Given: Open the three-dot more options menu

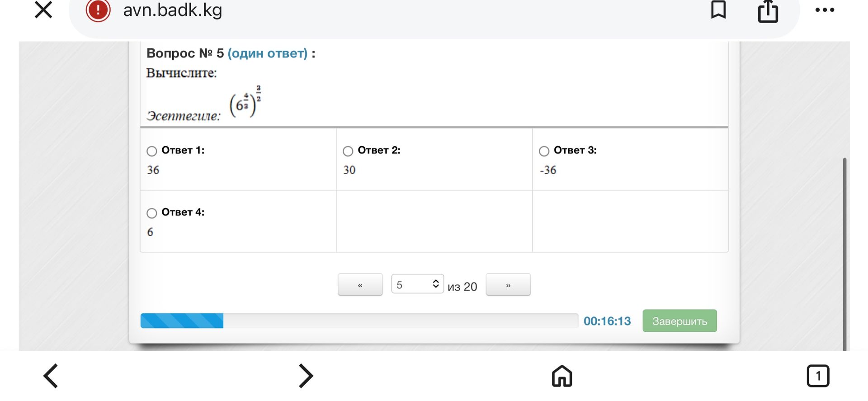Looking at the screenshot, I should [x=825, y=10].
